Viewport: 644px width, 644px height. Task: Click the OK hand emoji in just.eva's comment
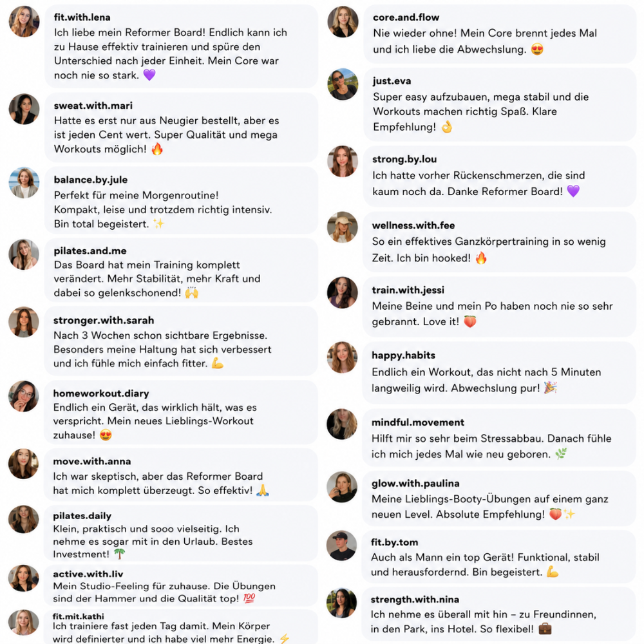(x=447, y=127)
